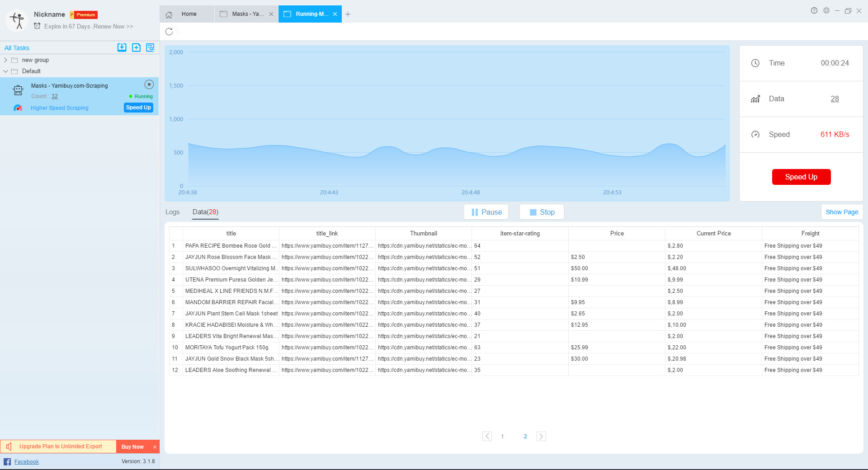Click Higher Speed Scraping link
Screen dimensions: 868x470
[60, 108]
